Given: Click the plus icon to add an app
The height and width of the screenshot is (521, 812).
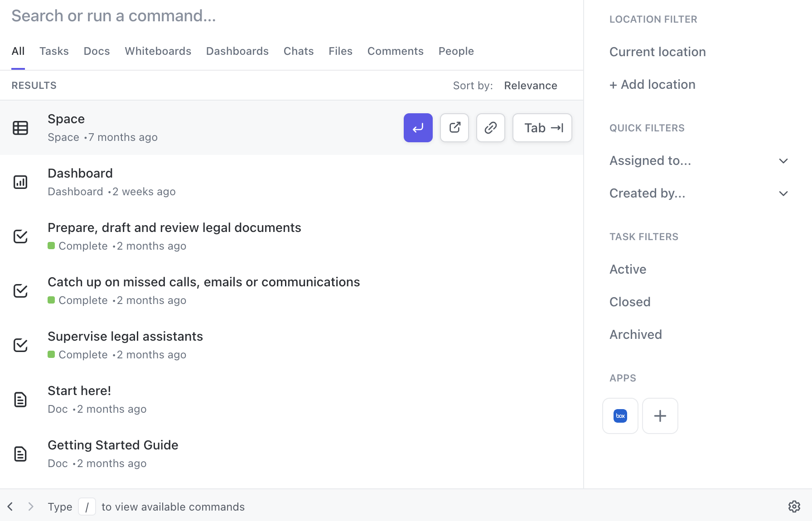Looking at the screenshot, I should [660, 415].
